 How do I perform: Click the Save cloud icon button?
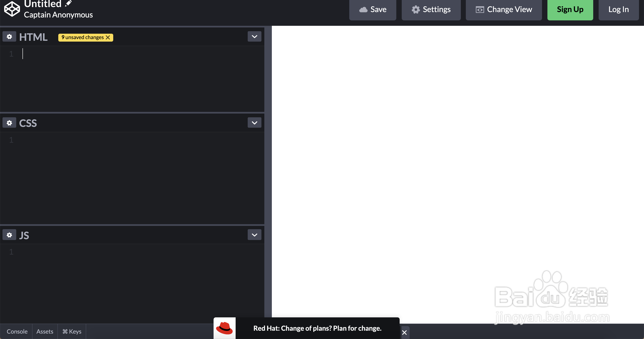(x=373, y=9)
